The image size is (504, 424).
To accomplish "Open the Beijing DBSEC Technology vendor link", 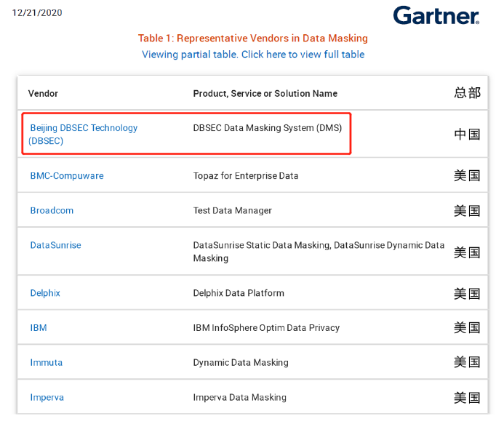I will pos(83,134).
